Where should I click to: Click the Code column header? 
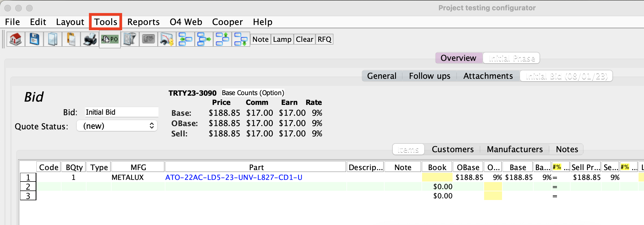coord(49,167)
